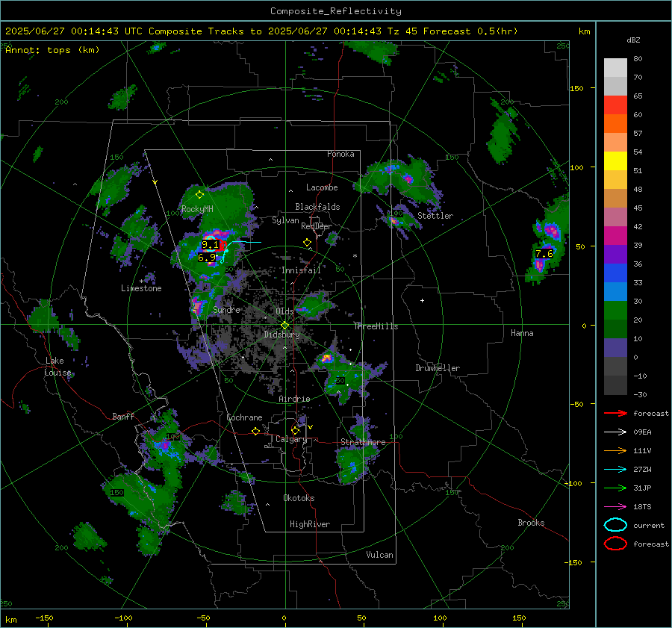Select the yellow 51-54 dBZ swatch

coord(615,161)
